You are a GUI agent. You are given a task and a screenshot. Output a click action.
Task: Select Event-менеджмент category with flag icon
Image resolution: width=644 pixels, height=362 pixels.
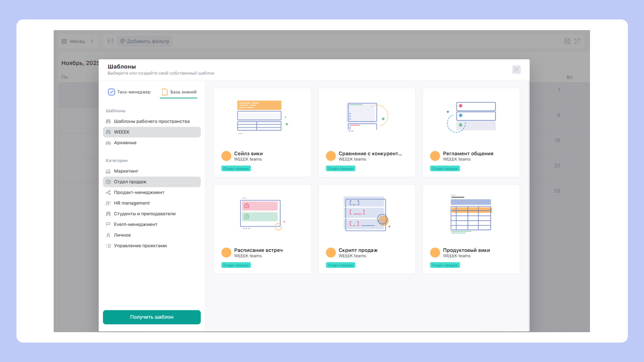(x=136, y=225)
